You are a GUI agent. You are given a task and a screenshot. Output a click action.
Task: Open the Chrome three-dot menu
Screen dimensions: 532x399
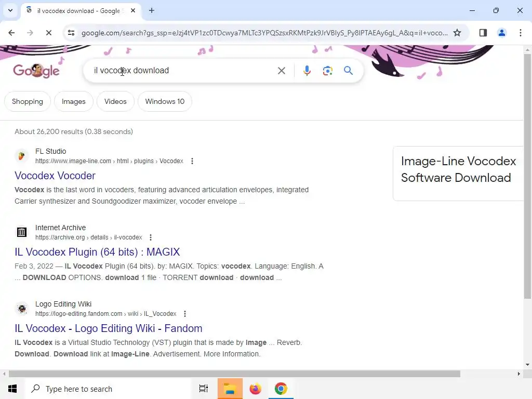pos(520,33)
